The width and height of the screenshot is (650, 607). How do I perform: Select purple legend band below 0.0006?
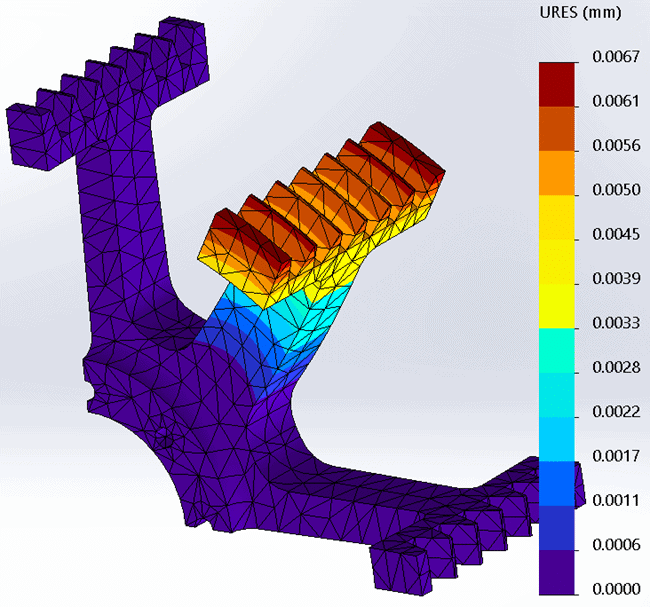click(x=557, y=572)
